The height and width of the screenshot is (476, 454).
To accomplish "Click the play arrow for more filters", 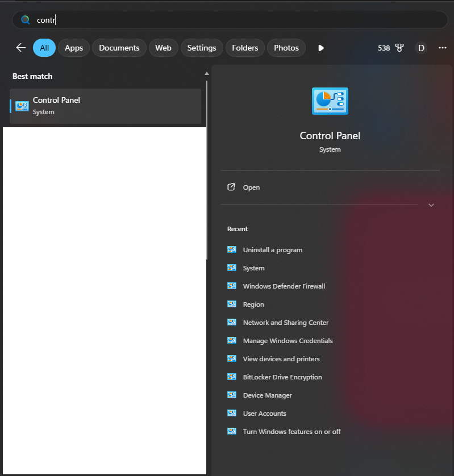I will (x=321, y=48).
